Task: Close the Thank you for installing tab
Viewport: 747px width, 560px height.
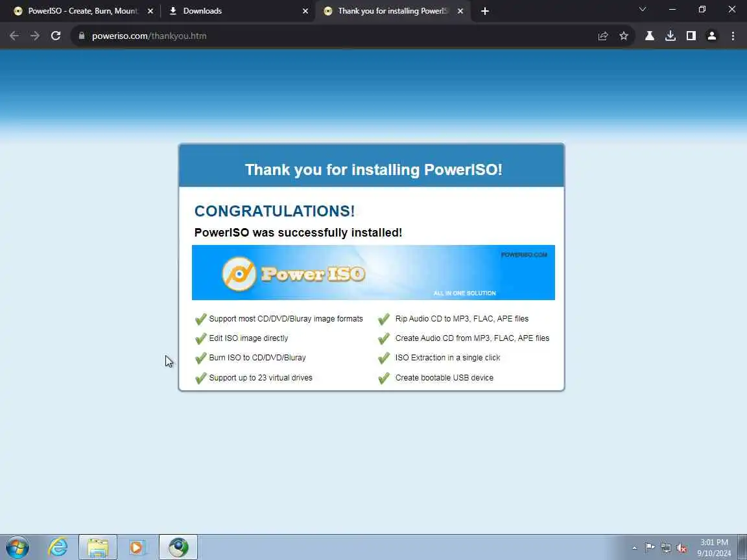Action: 460,11
